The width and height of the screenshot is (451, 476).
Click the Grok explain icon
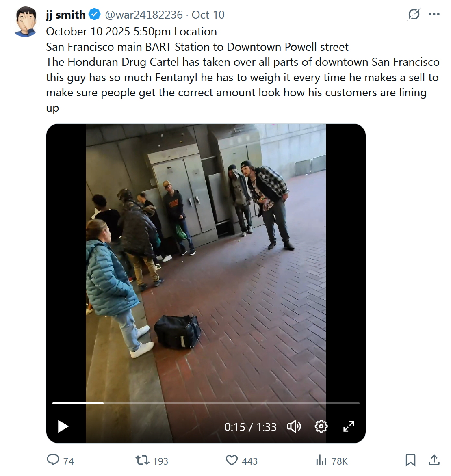(x=414, y=14)
